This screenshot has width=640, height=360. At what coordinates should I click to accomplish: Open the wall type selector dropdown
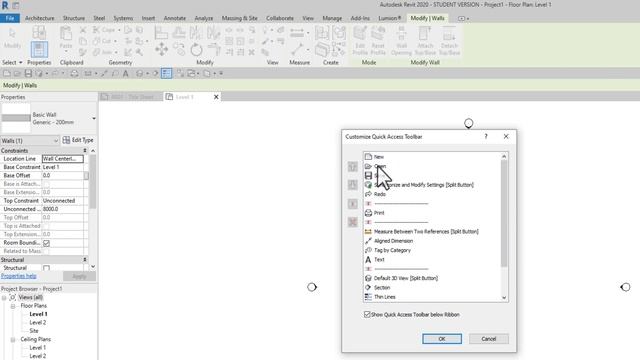[x=94, y=118]
